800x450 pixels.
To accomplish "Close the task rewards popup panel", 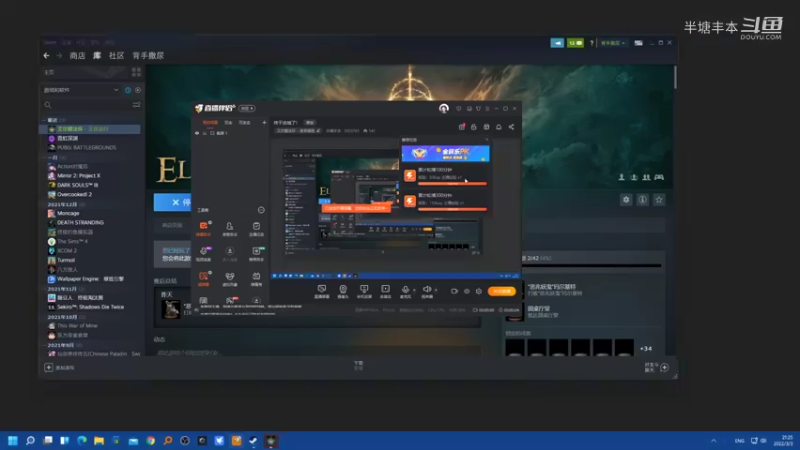I will coord(486,139).
